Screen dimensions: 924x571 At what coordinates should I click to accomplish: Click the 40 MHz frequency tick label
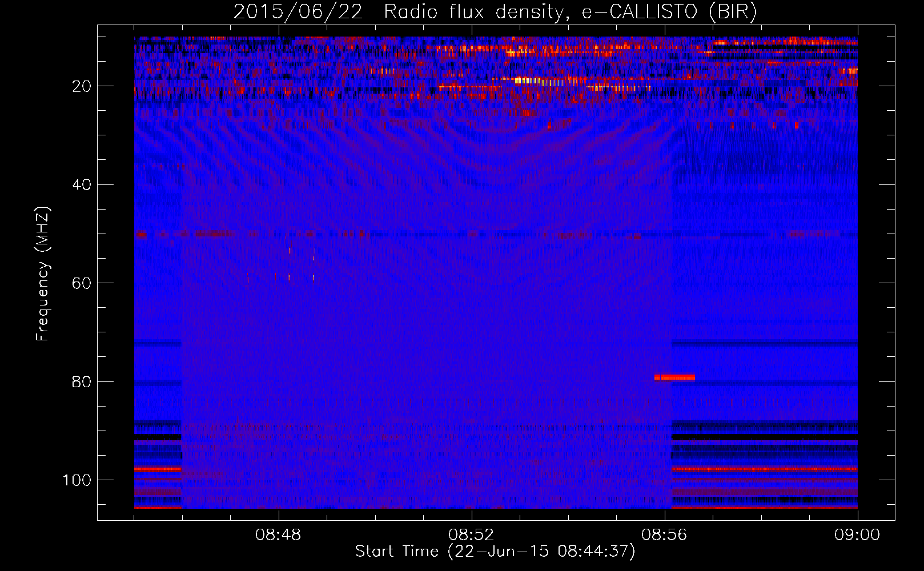pos(82,185)
